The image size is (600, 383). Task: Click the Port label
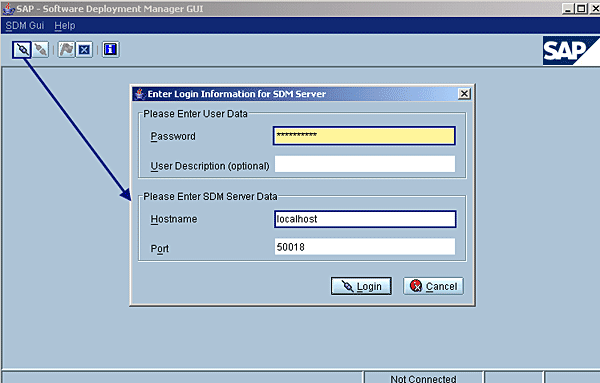160,249
